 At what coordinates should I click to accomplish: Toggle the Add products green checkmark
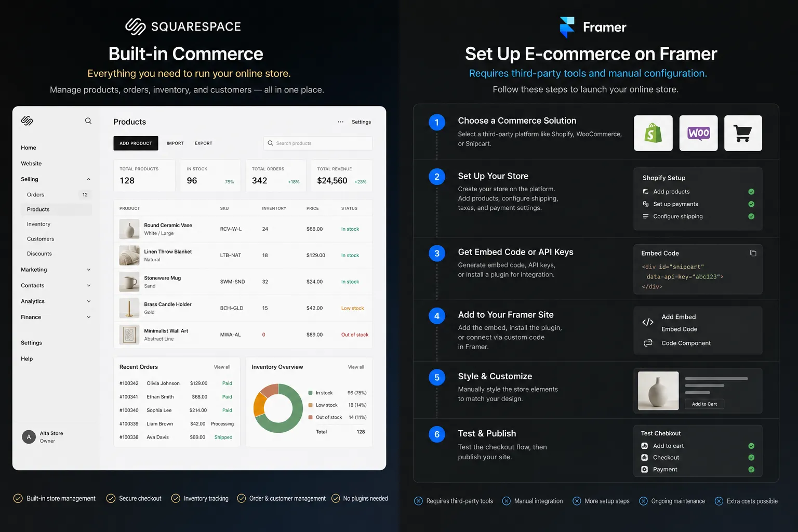(x=751, y=192)
